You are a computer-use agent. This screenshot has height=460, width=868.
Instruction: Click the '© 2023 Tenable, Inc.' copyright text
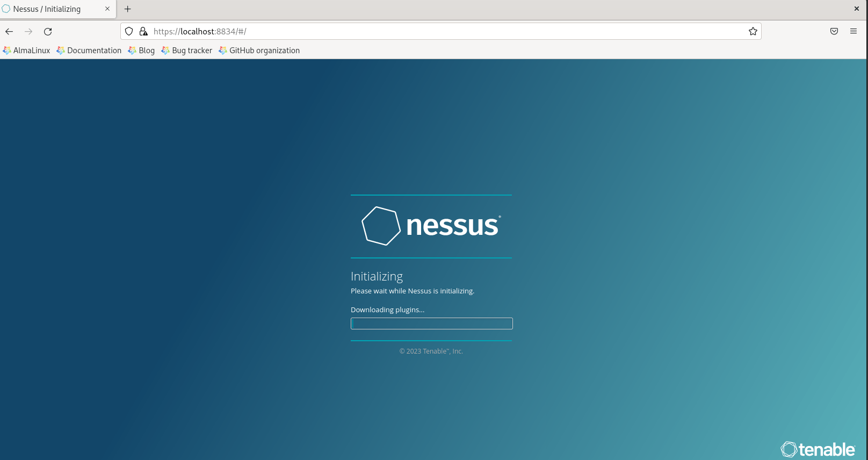[431, 351]
